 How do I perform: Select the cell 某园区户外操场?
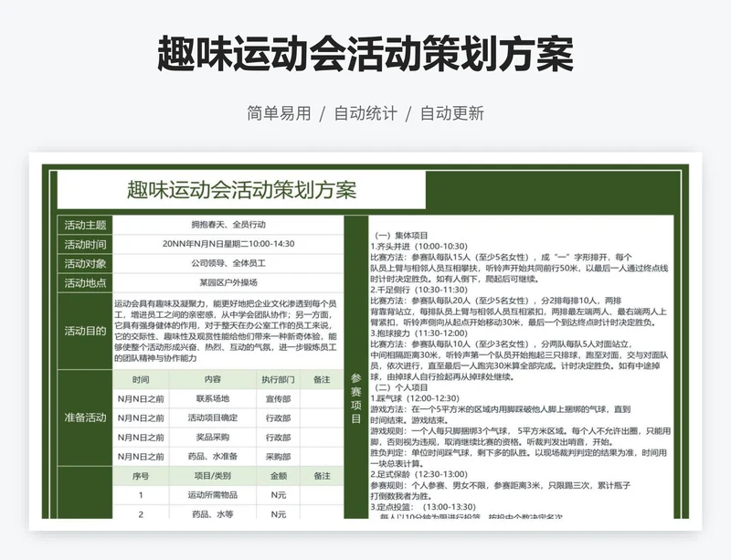(228, 282)
